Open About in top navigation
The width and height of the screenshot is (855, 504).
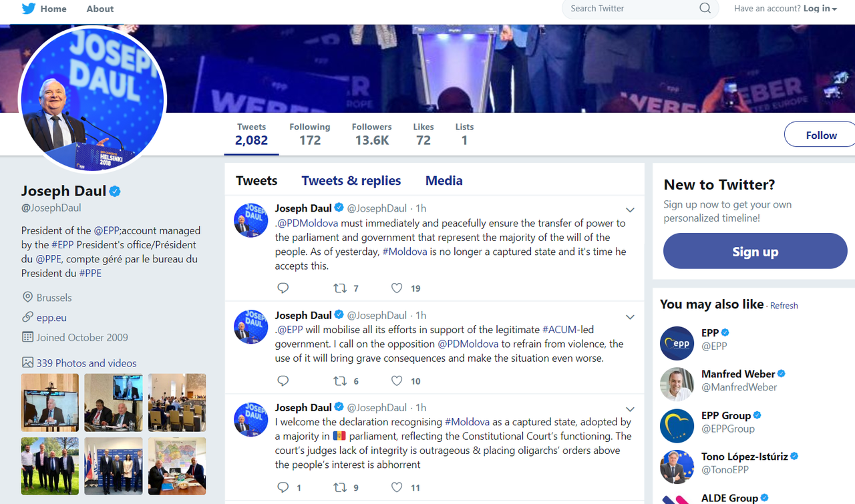click(x=100, y=9)
